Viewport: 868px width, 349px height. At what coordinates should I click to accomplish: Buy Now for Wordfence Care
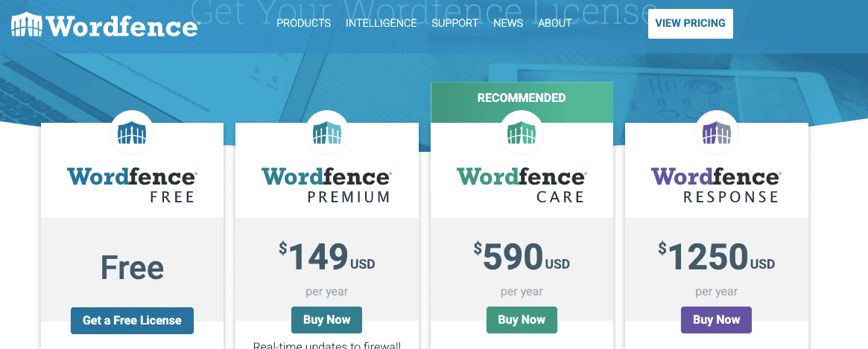[x=522, y=320]
